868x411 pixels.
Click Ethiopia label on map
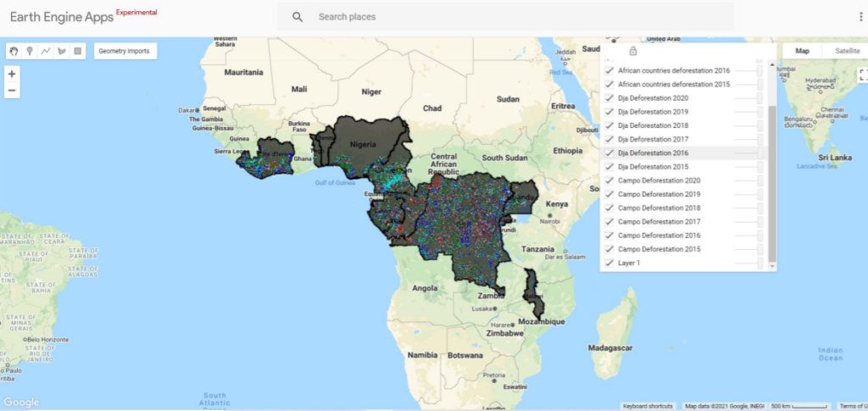click(567, 151)
